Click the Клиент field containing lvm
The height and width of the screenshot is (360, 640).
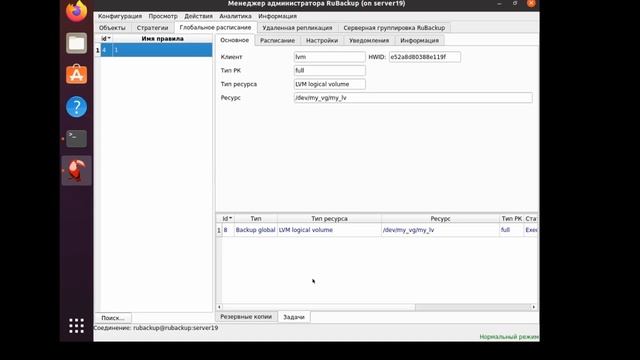[x=329, y=57]
